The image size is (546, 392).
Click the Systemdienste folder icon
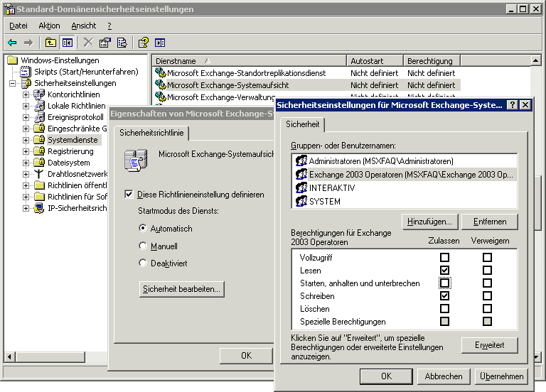coord(39,140)
